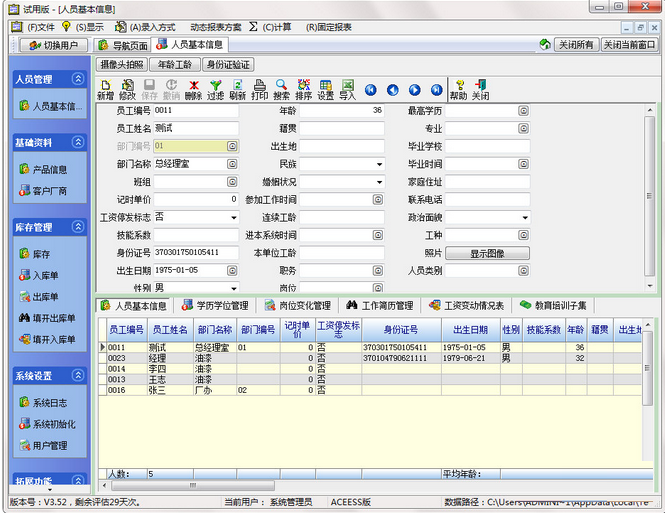Open 人员基本信息 in the left sidebar
The height and width of the screenshot is (513, 665).
point(50,106)
